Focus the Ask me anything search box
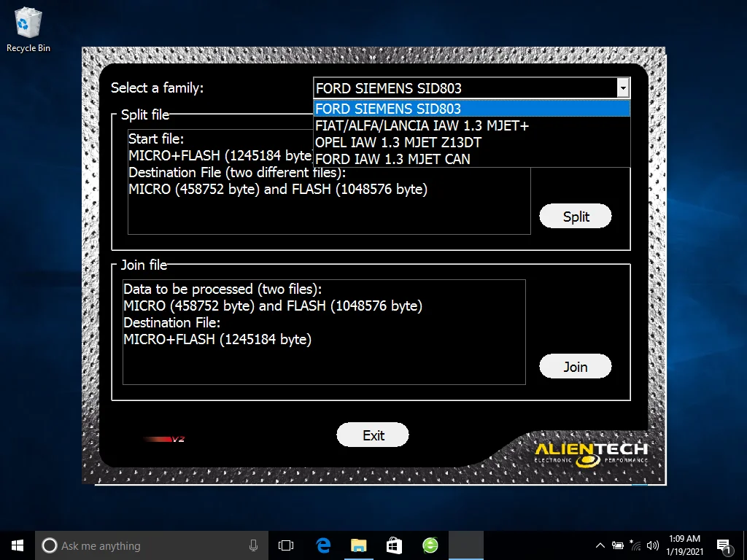 [150, 545]
